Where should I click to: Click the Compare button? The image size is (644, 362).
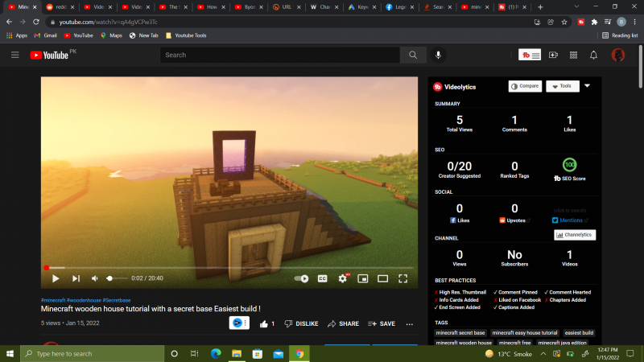pos(525,86)
